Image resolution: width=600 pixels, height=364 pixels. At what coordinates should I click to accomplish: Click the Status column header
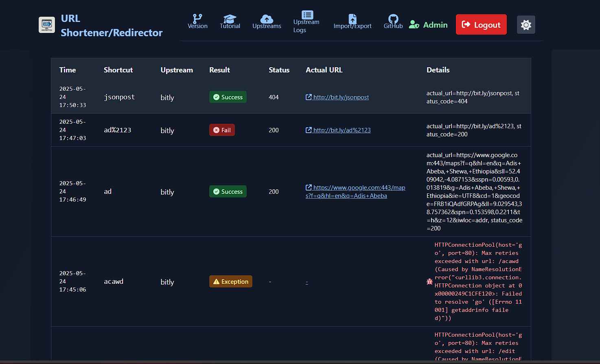279,70
